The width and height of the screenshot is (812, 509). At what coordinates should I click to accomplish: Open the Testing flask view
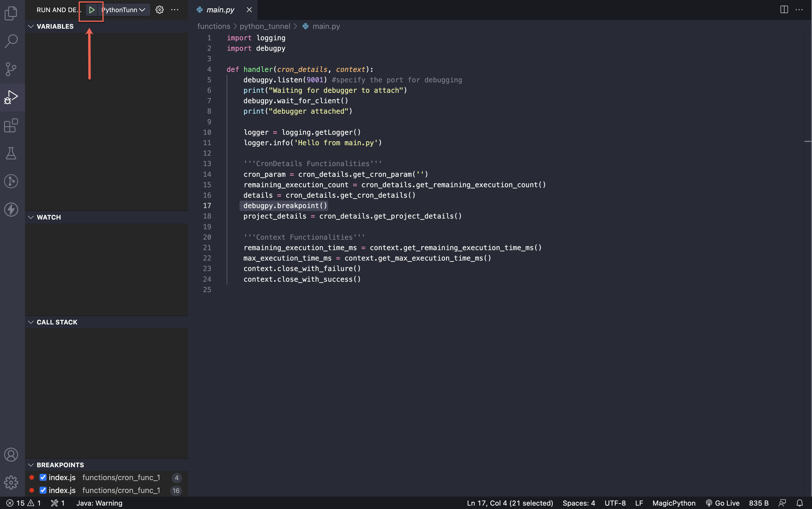11,153
